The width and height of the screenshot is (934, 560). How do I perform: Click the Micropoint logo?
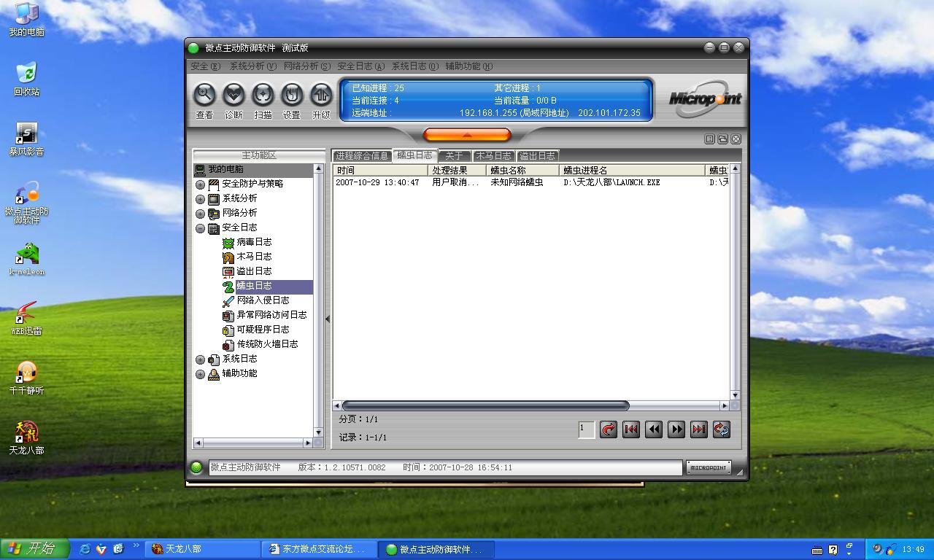click(705, 99)
